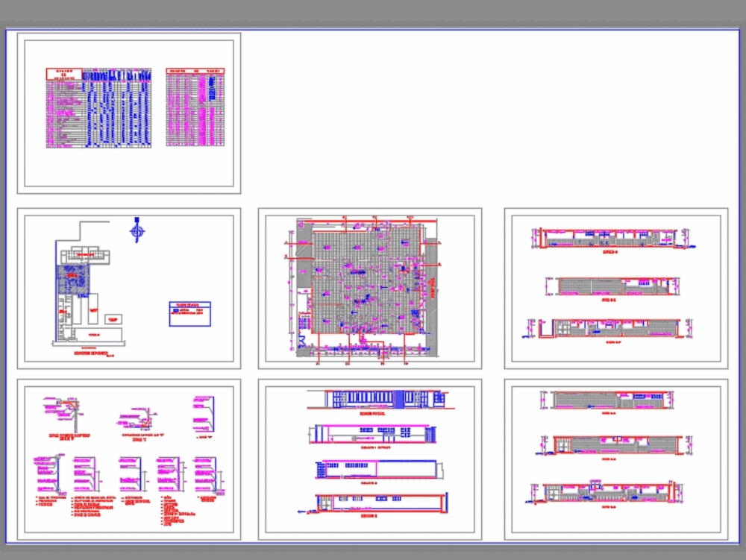Open the sheet with four building elevations
The image size is (746, 560).
click(370, 459)
